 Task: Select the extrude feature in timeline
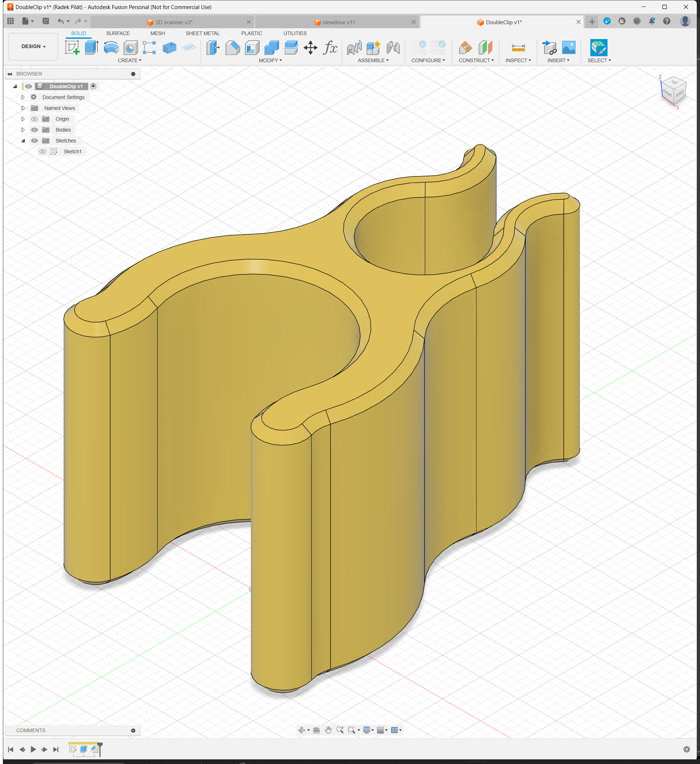click(x=84, y=749)
